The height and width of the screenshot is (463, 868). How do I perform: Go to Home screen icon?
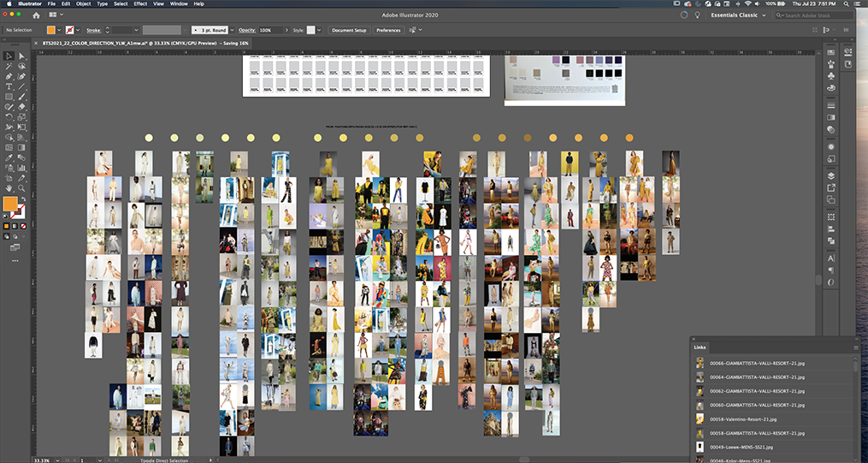37,15
